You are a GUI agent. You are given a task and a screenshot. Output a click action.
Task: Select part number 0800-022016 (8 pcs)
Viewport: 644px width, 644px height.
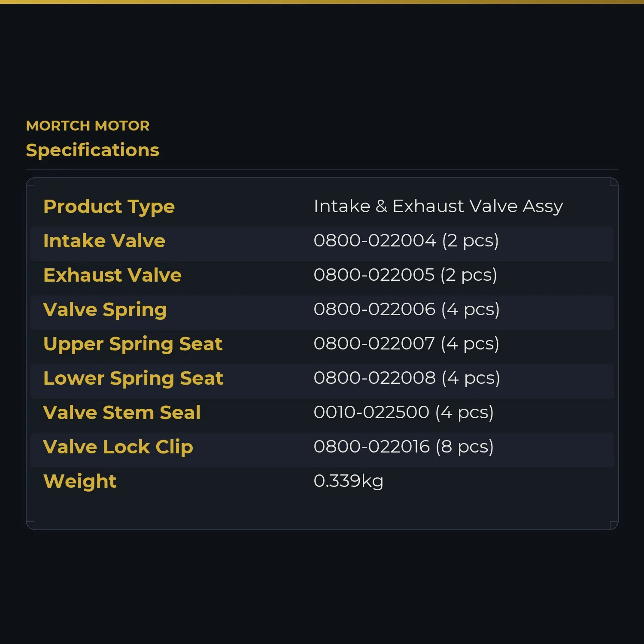(404, 447)
